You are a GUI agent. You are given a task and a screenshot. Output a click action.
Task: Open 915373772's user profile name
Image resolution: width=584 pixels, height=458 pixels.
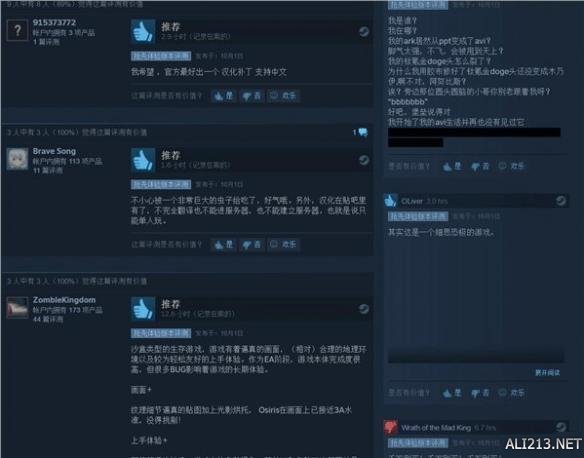54,23
